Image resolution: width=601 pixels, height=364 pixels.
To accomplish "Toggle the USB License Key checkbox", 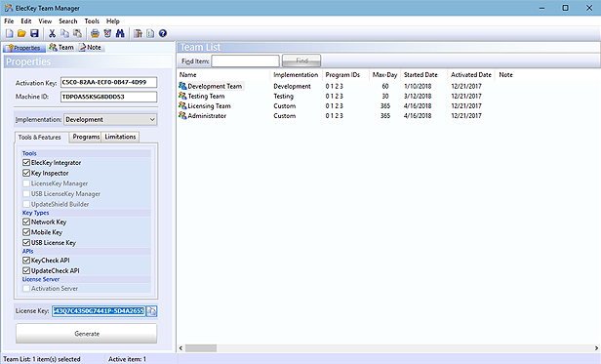I will [x=26, y=242].
